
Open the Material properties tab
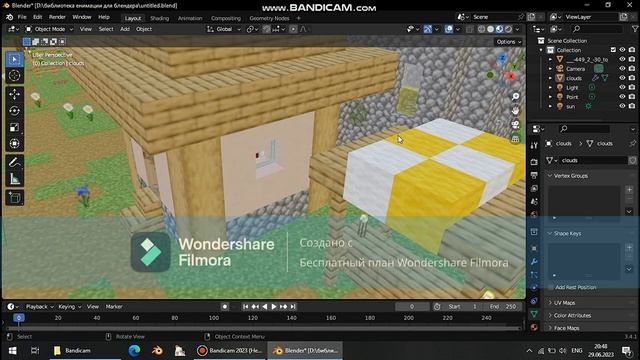[x=534, y=327]
